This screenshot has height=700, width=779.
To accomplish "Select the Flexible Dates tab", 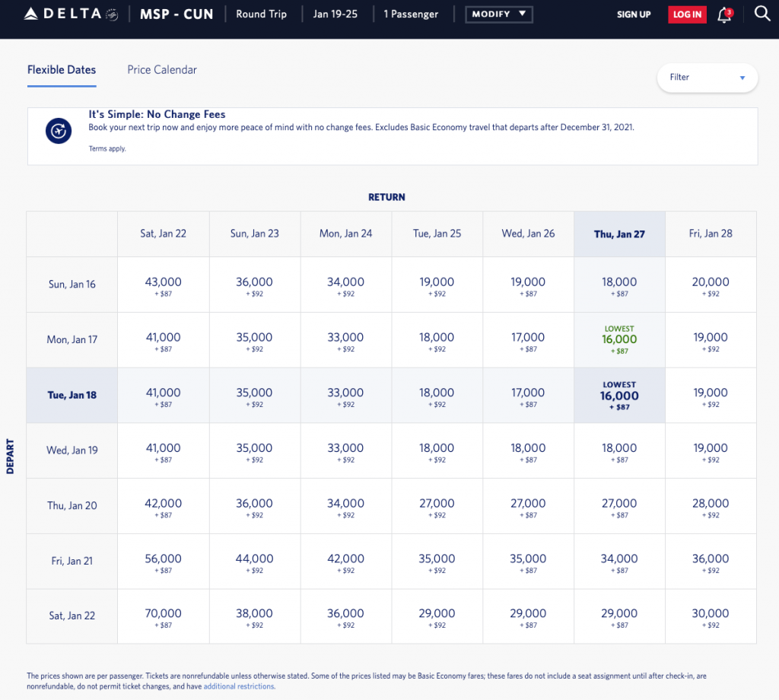I will pos(62,70).
